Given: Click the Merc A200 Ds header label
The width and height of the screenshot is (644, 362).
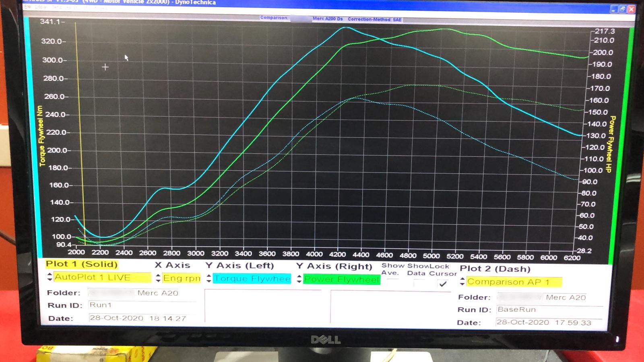Looking at the screenshot, I should pos(328,19).
